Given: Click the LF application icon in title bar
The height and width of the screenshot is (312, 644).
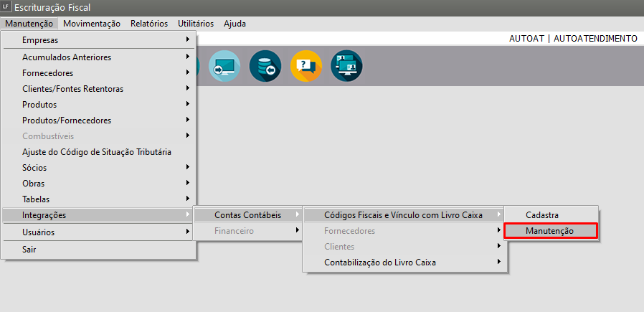Looking at the screenshot, I should [6, 7].
